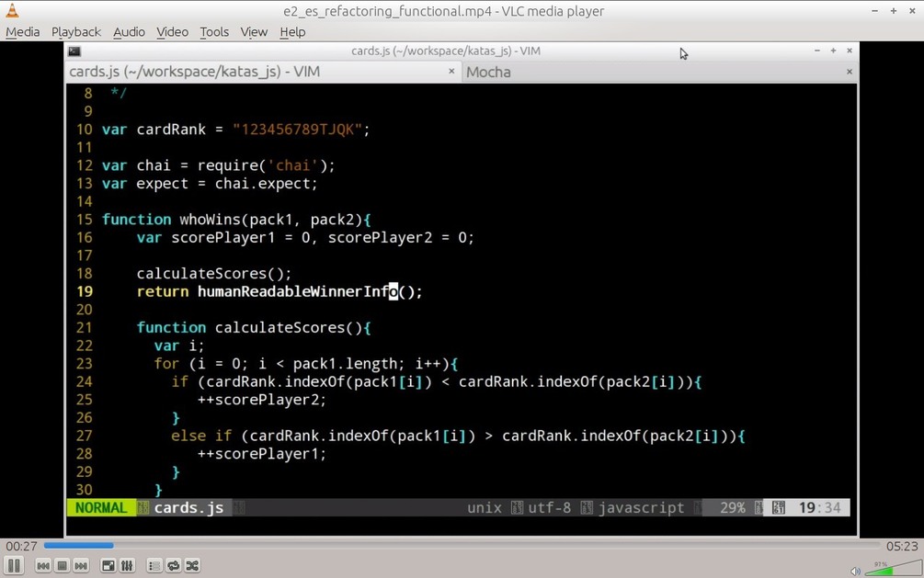
Task: Open the Media menu
Action: (x=22, y=31)
